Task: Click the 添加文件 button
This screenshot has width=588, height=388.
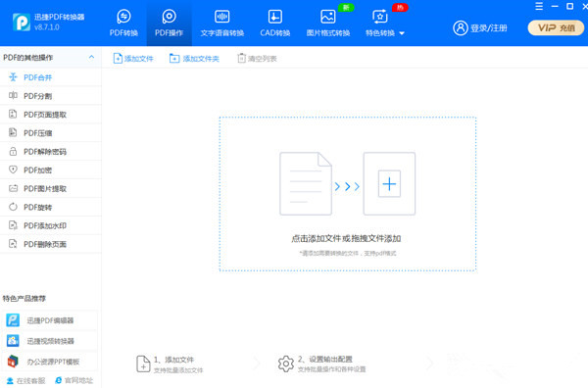Action: tap(133, 59)
